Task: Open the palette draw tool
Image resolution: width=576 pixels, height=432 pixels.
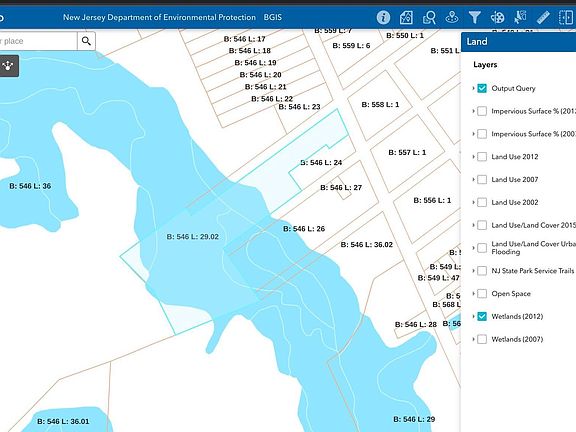Action: pyautogui.click(x=497, y=17)
